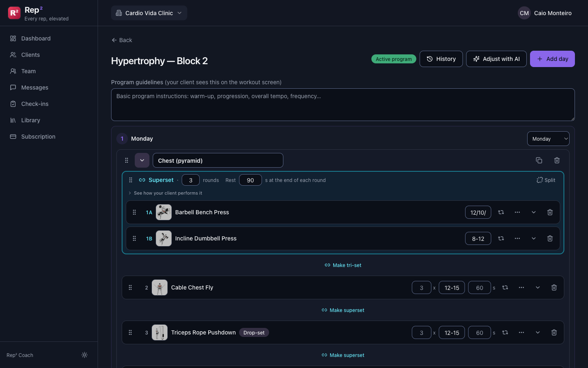Screen dimensions: 588x368
Task: Expand Triceps Rope Pushdown details
Action: (x=538, y=332)
